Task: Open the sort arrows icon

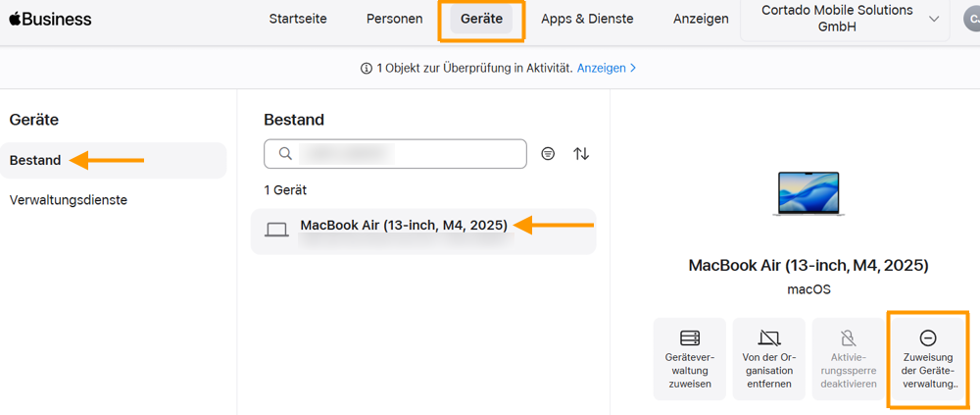Action: click(x=581, y=153)
